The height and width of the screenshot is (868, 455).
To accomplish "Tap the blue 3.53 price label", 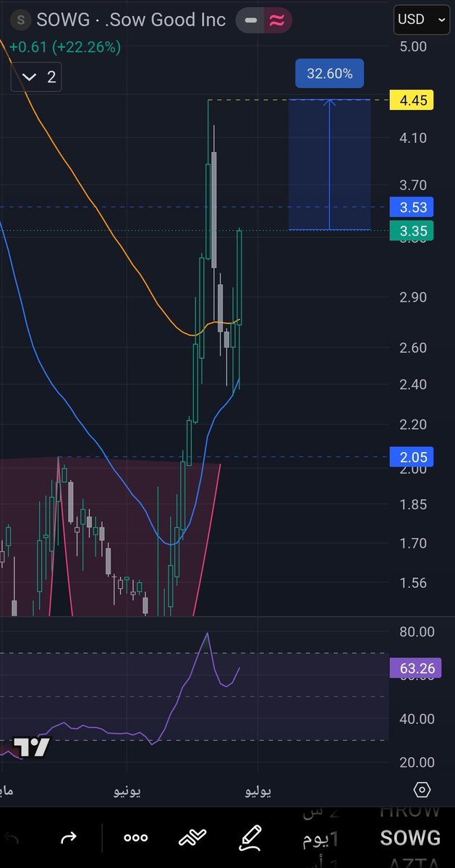I will [412, 207].
